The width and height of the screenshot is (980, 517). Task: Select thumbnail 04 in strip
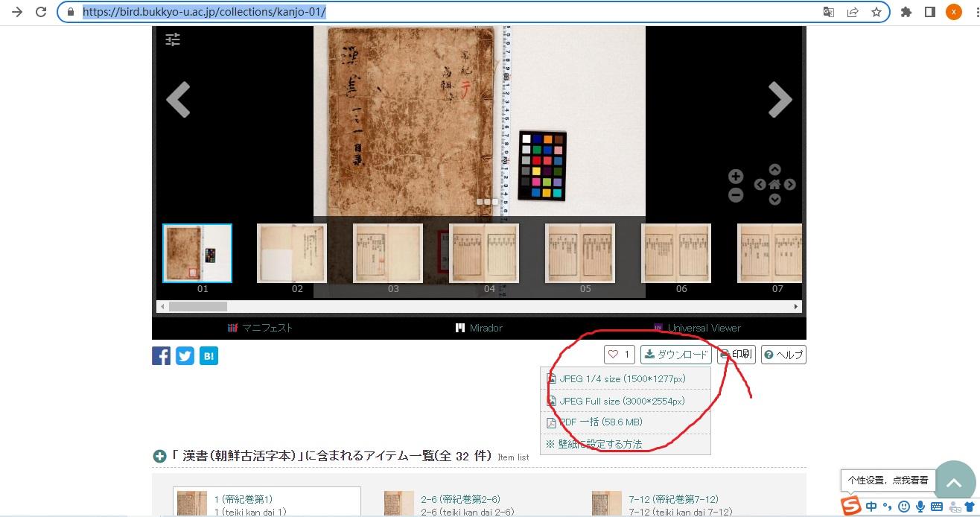(484, 254)
